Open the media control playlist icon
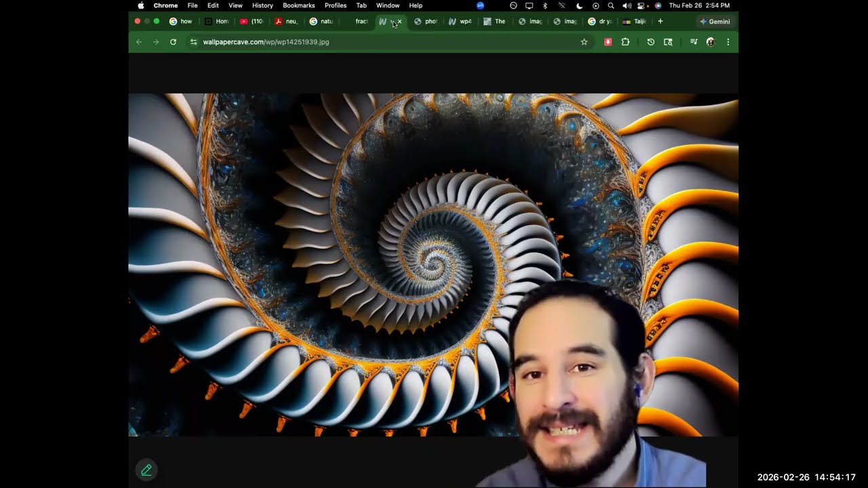 point(694,42)
